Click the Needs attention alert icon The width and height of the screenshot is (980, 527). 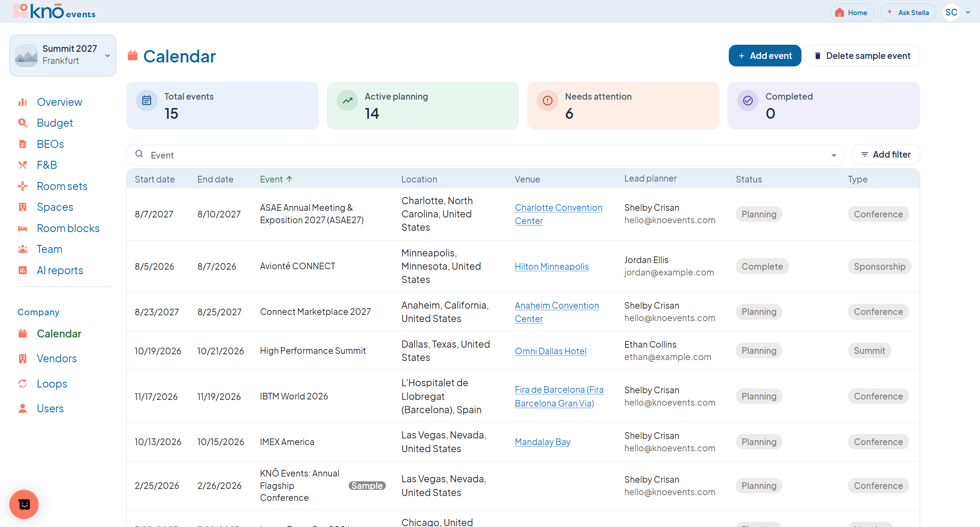coord(548,101)
